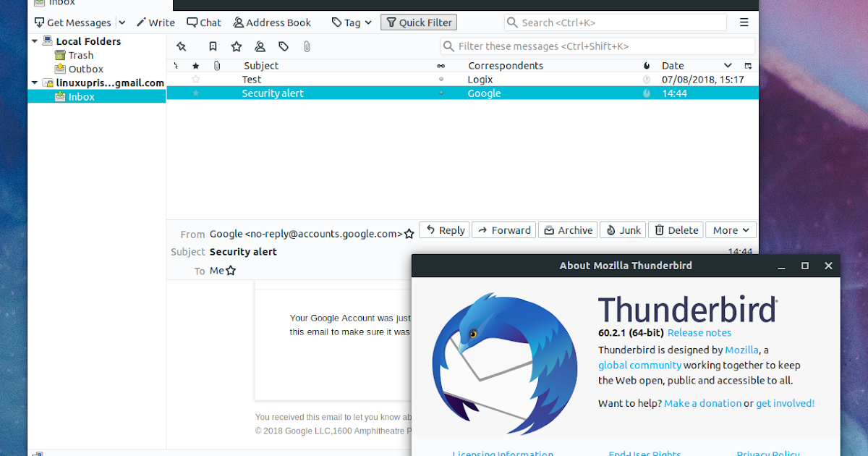This screenshot has width=868, height=456.
Task: Open the Address Book
Action: (x=272, y=22)
